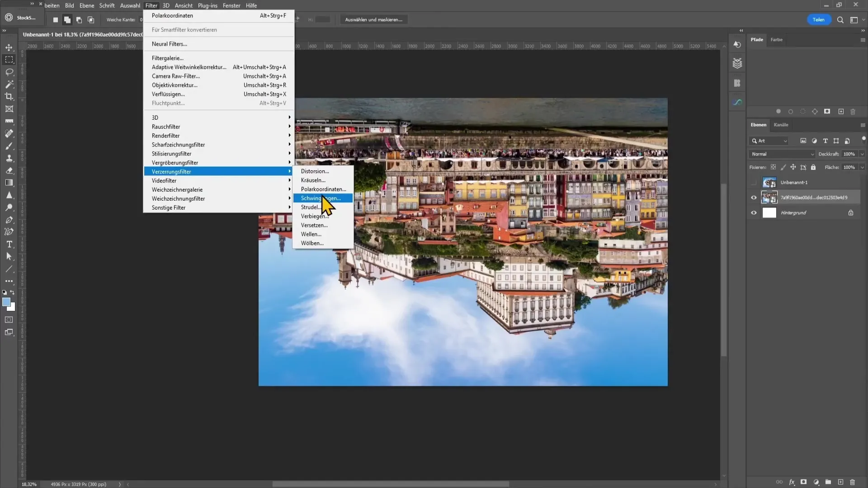The image size is (868, 488).
Task: Select the Lasso tool
Action: [9, 72]
